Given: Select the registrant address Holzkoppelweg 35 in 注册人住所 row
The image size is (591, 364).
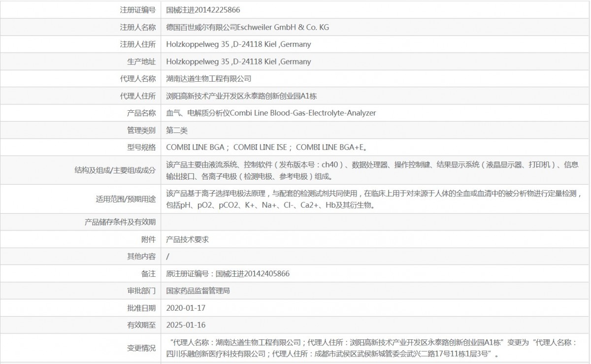Looking at the screenshot, I should coord(238,44).
